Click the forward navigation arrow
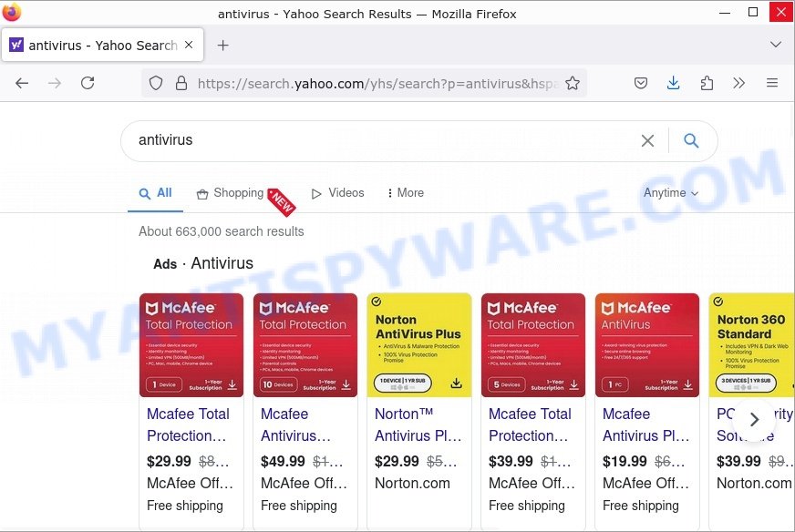The height and width of the screenshot is (532, 795). [x=55, y=83]
